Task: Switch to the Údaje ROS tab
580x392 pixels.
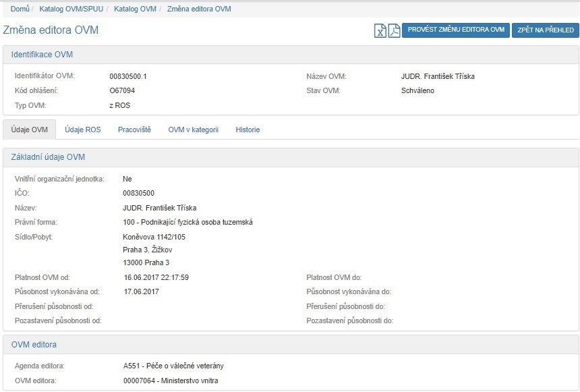Action: pos(83,130)
